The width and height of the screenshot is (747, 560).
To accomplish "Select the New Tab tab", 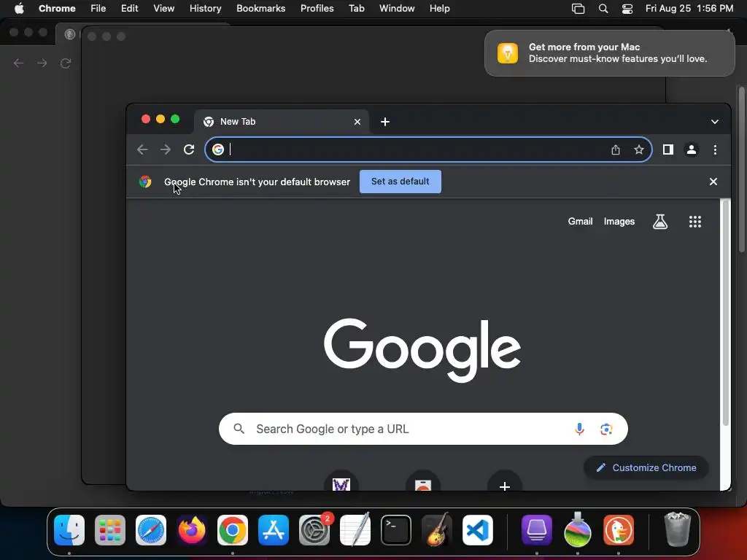I will coord(281,122).
